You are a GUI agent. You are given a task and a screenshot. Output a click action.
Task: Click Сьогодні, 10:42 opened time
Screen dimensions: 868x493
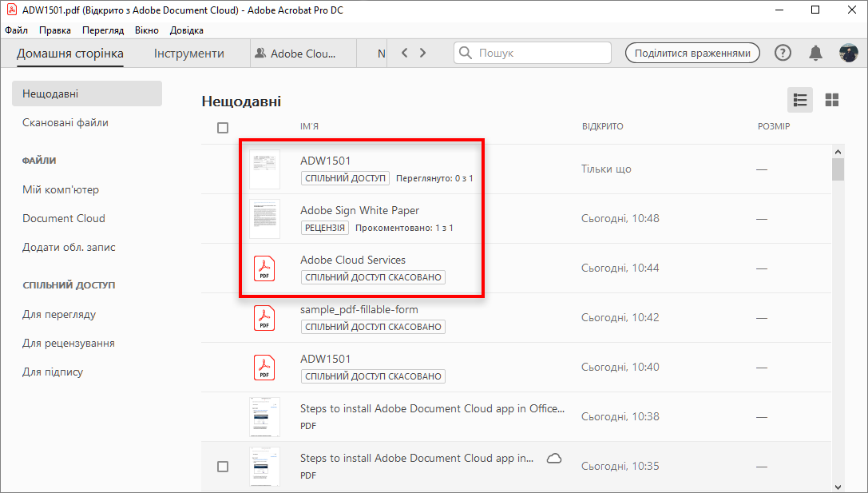[620, 317]
